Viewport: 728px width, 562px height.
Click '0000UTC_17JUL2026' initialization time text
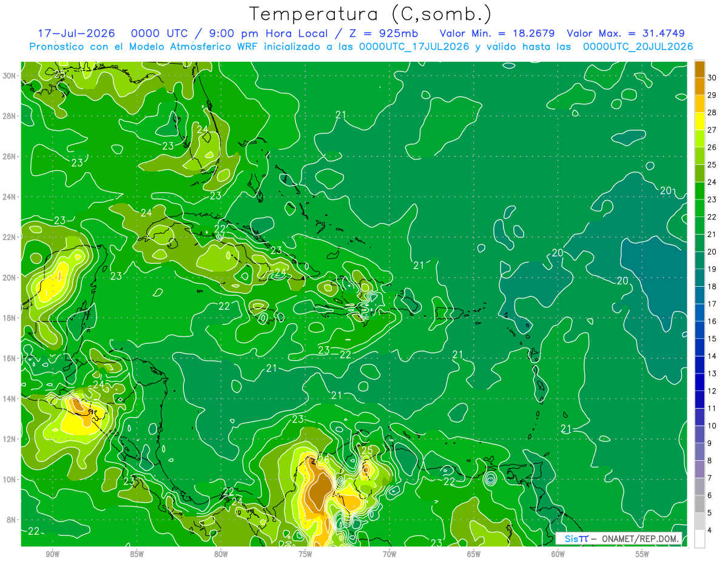(x=414, y=47)
